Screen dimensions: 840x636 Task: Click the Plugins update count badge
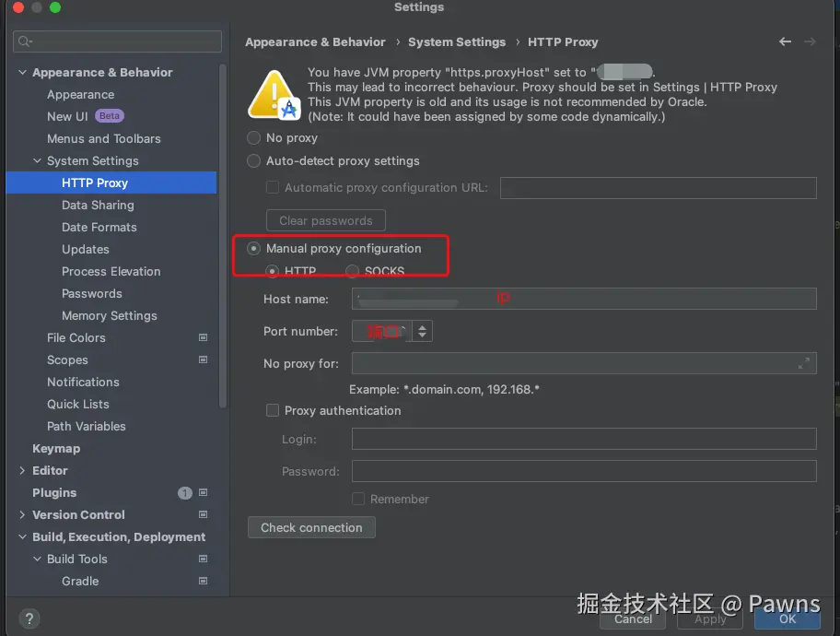(x=185, y=493)
